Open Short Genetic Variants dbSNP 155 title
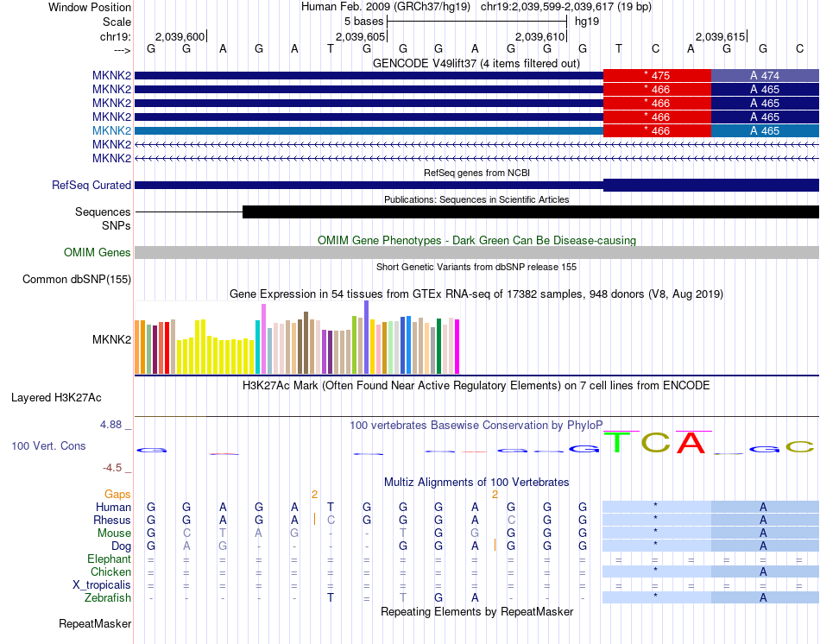820x644 pixels. click(476, 267)
